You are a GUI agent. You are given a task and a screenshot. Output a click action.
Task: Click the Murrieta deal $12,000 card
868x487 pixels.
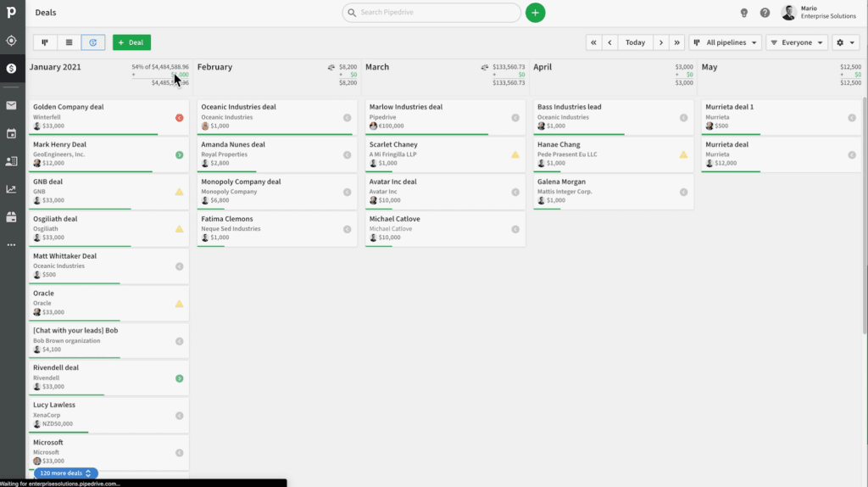pos(781,154)
